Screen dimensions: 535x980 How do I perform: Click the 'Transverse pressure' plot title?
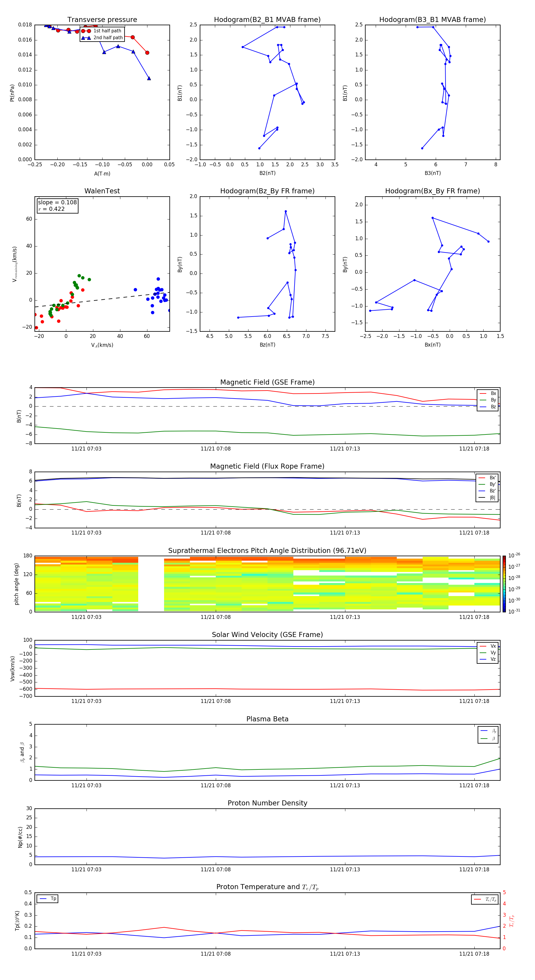tap(102, 20)
